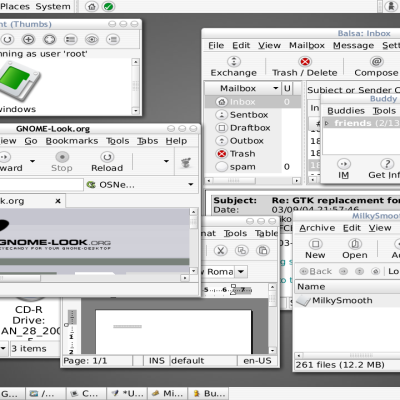Open the browser Bookmarks menu
The height and width of the screenshot is (400, 400).
[x=72, y=141]
